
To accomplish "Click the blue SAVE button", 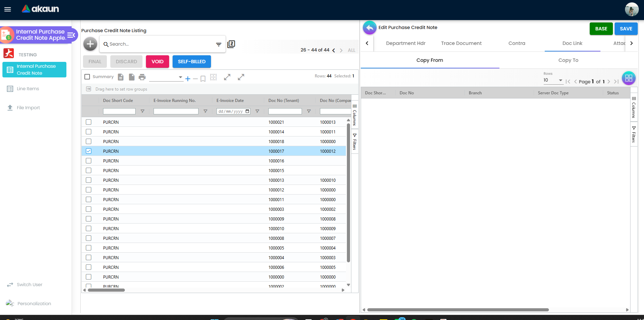I will point(626,29).
